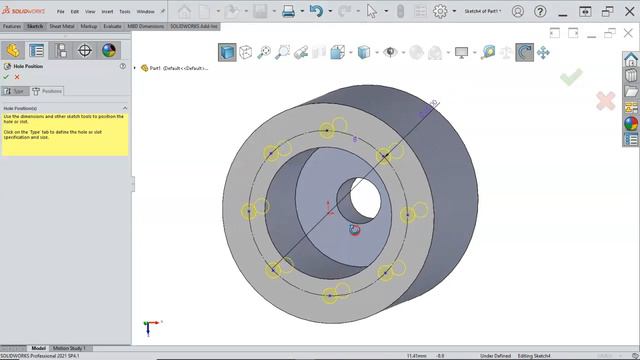
Task: Click the View Settings monitor icon
Action: [461, 52]
